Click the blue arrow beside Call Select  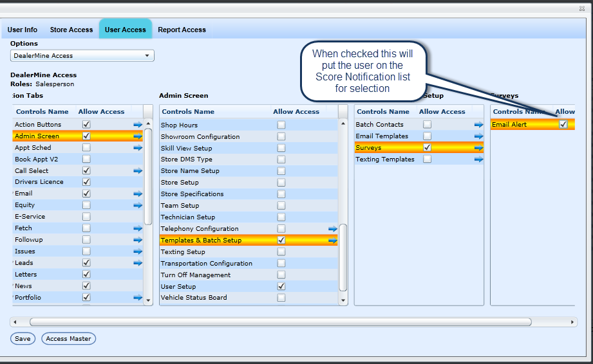click(138, 171)
